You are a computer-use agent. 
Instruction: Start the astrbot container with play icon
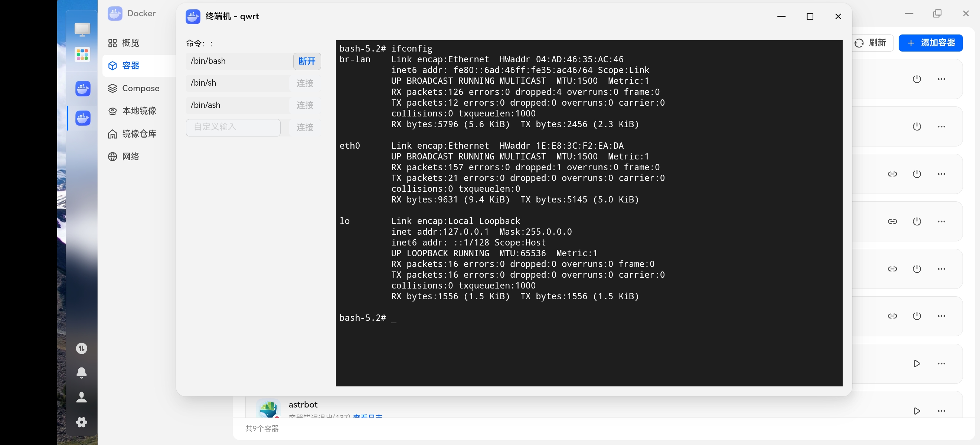(x=917, y=411)
